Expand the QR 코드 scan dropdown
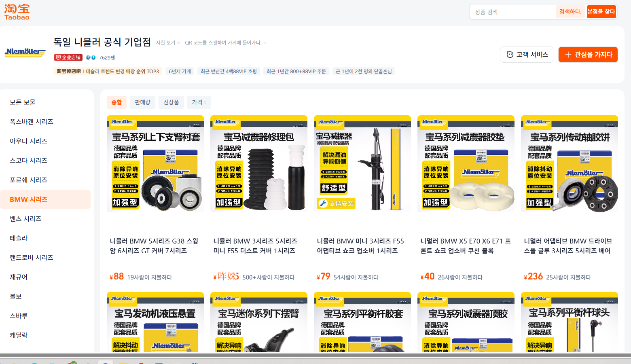The width and height of the screenshot is (631, 364). click(226, 42)
